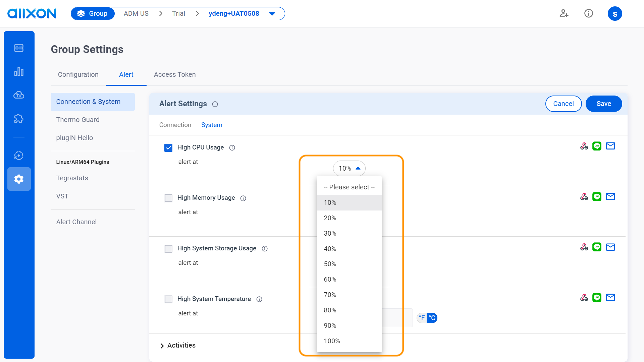Switch to the Access Token tab
Image resolution: width=644 pixels, height=362 pixels.
[x=174, y=74]
